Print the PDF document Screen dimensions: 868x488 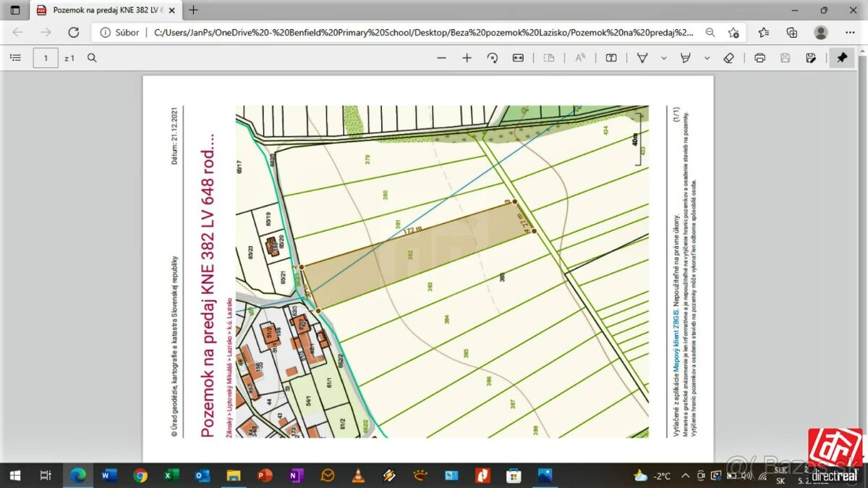[759, 58]
